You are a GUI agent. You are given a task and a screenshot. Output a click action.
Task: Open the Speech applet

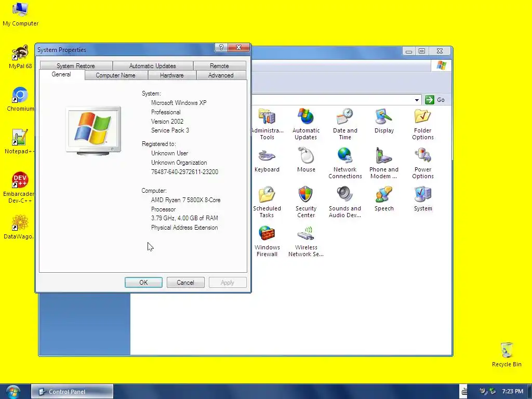(x=384, y=199)
